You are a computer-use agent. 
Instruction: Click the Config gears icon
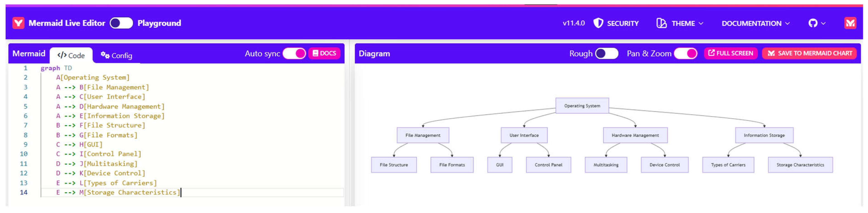tap(105, 55)
